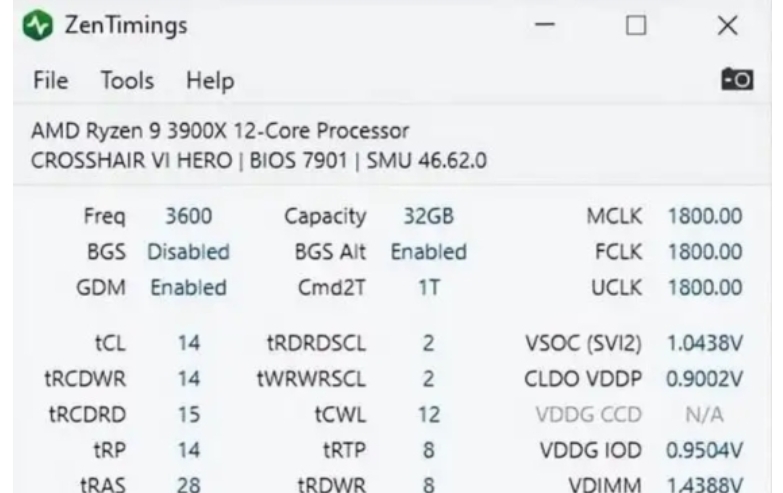Maximize the ZenTimings window
The width and height of the screenshot is (783, 493).
coord(637,26)
